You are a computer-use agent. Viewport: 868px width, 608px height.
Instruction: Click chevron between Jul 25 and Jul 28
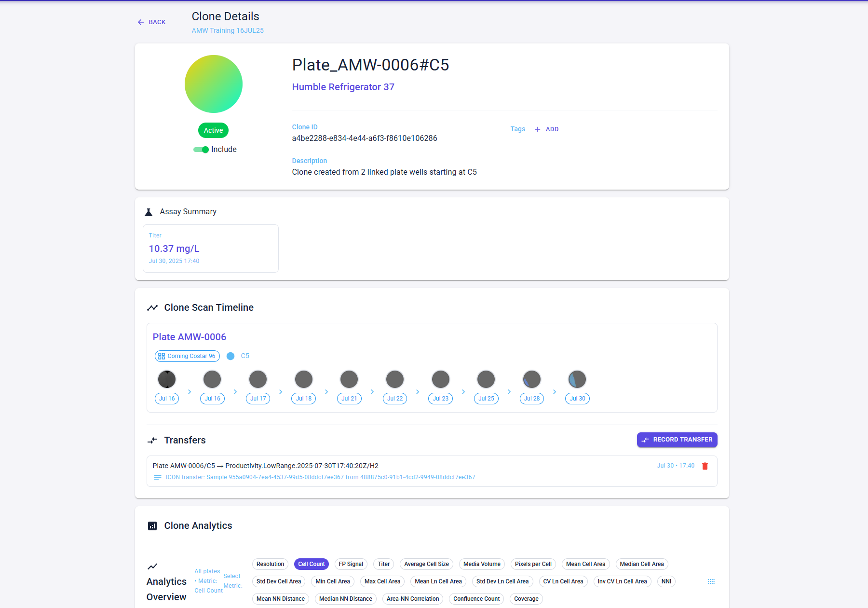point(509,392)
